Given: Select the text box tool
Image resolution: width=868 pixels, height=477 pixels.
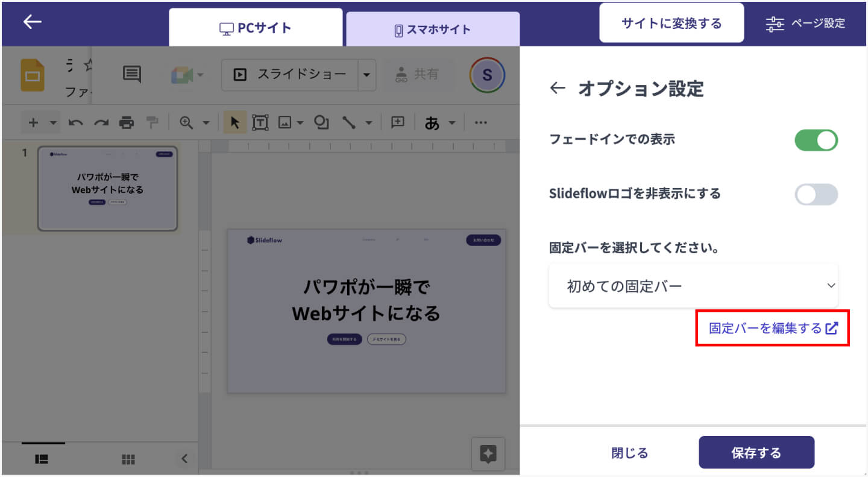Looking at the screenshot, I should (x=260, y=122).
